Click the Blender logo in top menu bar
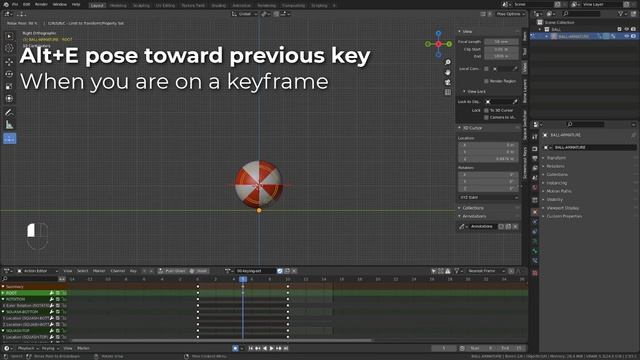The height and width of the screenshot is (360, 640). [x=6, y=4]
